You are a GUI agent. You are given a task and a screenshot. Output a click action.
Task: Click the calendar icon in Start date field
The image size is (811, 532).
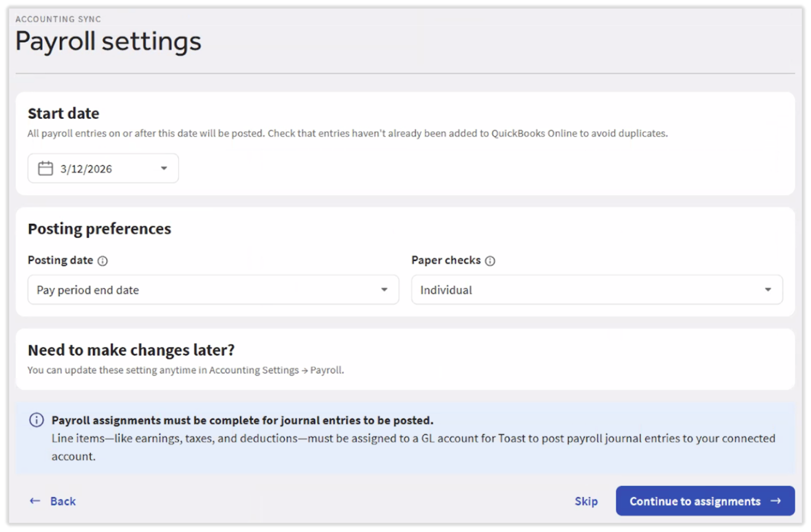45,169
